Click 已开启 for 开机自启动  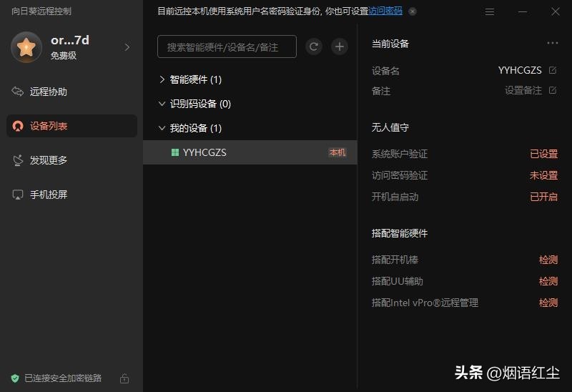[x=543, y=197]
